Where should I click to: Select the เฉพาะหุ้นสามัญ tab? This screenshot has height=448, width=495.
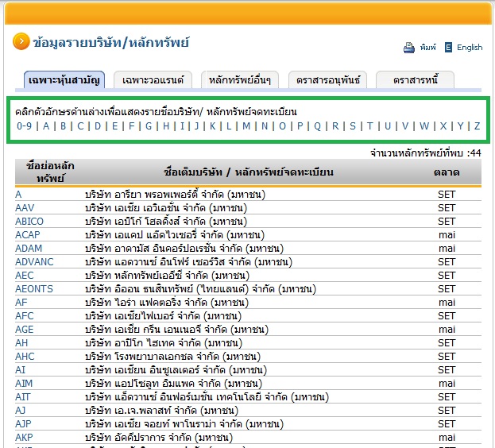coord(64,79)
